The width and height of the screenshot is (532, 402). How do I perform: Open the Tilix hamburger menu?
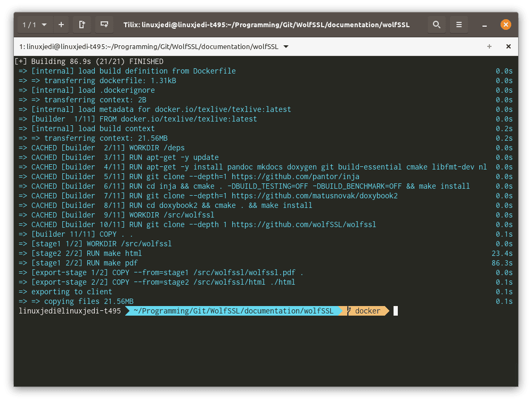coord(459,25)
